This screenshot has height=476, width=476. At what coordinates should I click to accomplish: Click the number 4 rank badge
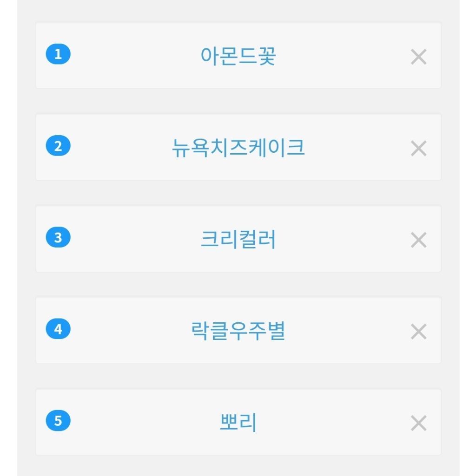[58, 329]
